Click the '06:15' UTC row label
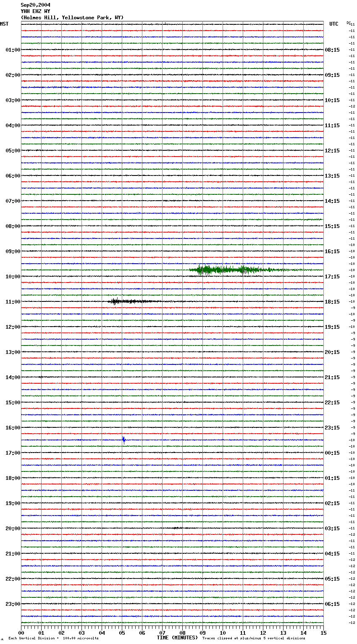357x644 pixels. click(332, 604)
